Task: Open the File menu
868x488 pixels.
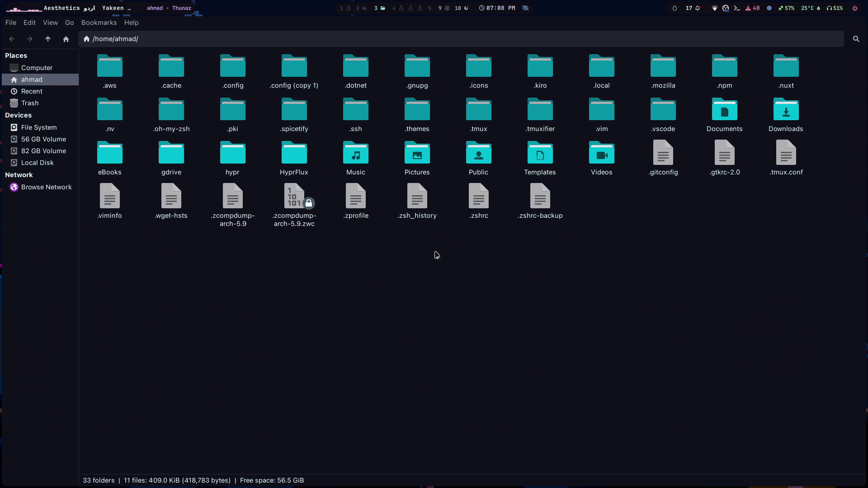Action: [x=11, y=23]
